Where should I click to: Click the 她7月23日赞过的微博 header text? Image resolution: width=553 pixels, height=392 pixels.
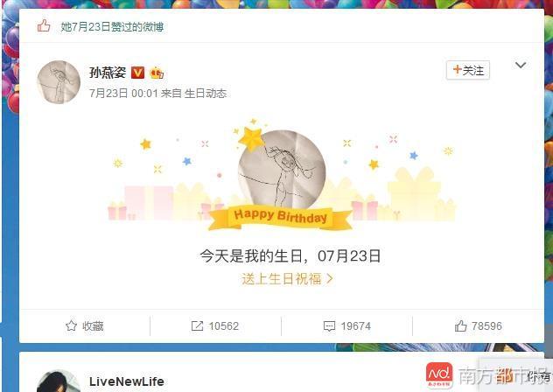click(x=112, y=27)
